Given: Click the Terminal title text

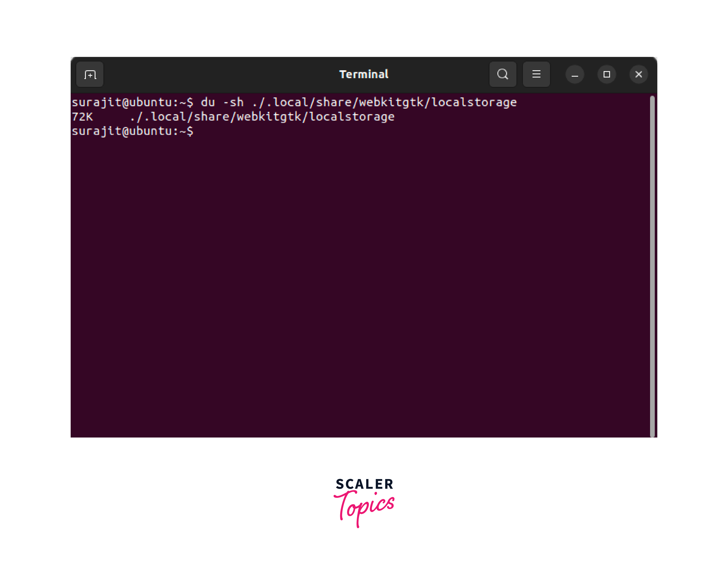Looking at the screenshot, I should tap(364, 74).
